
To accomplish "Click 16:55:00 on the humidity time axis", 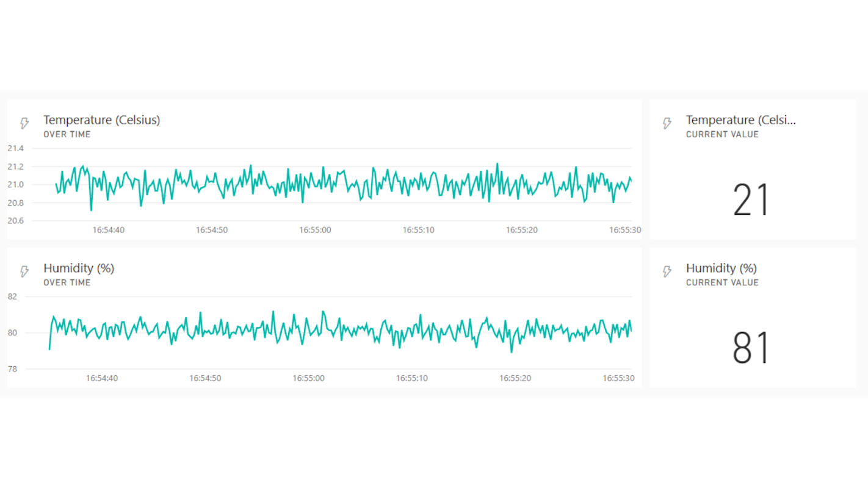I will (308, 378).
